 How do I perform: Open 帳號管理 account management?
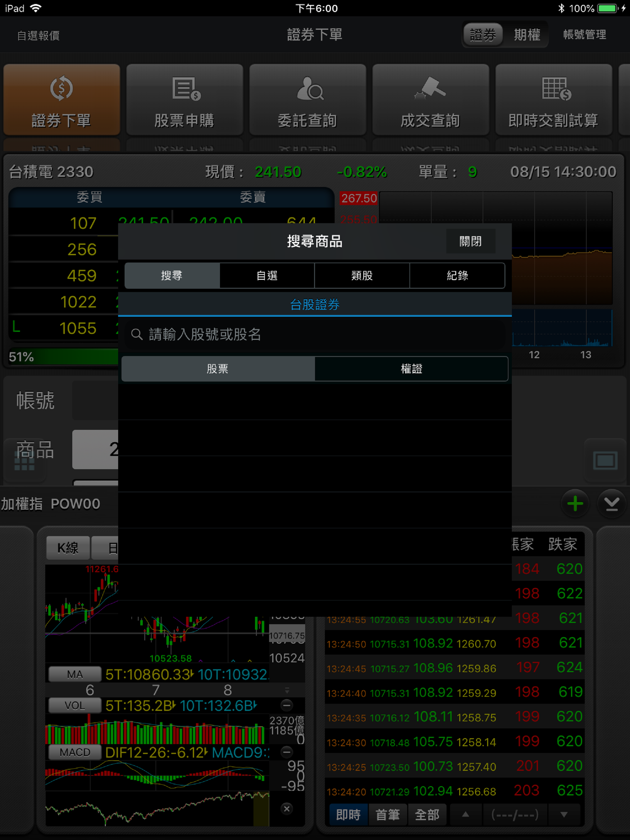(x=585, y=34)
